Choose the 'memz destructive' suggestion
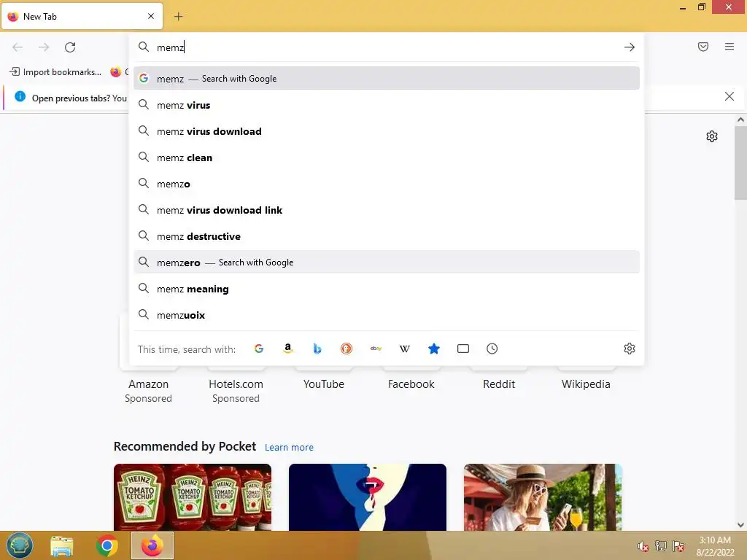This screenshot has height=560, width=747. click(x=387, y=236)
